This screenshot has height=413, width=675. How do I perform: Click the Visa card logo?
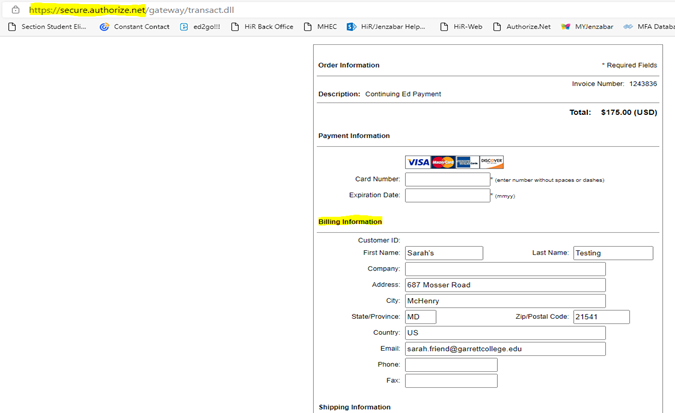(x=418, y=162)
